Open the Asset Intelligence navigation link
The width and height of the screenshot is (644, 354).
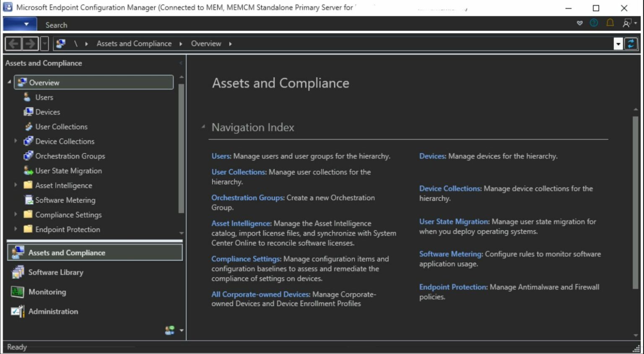click(x=241, y=224)
